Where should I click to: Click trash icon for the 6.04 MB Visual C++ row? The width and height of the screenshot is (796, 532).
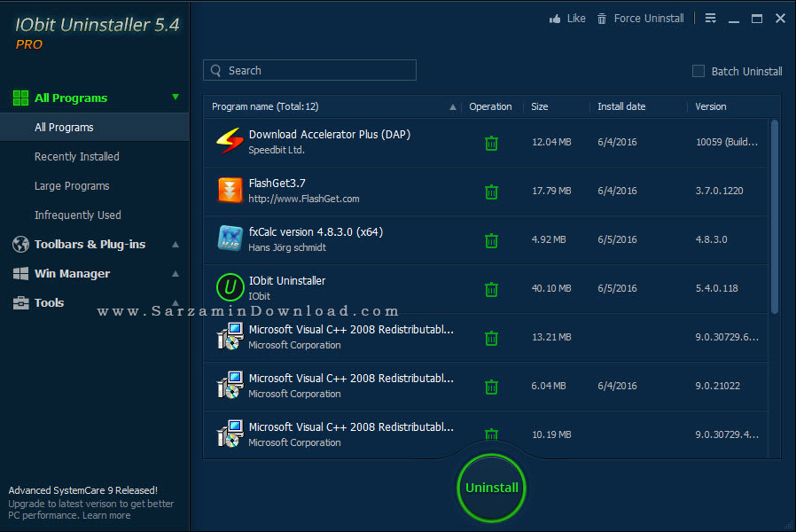pos(491,387)
